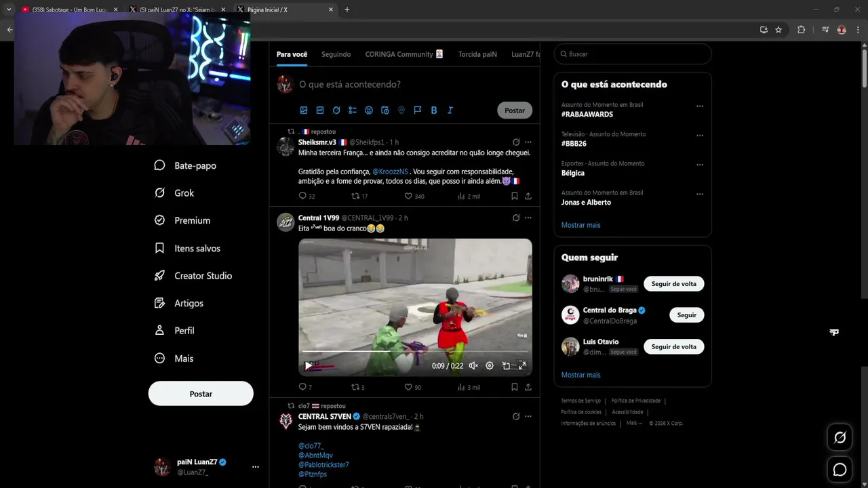Viewport: 868px width, 488px height.
Task: Open the @KroozzNS mention link
Action: 390,172
